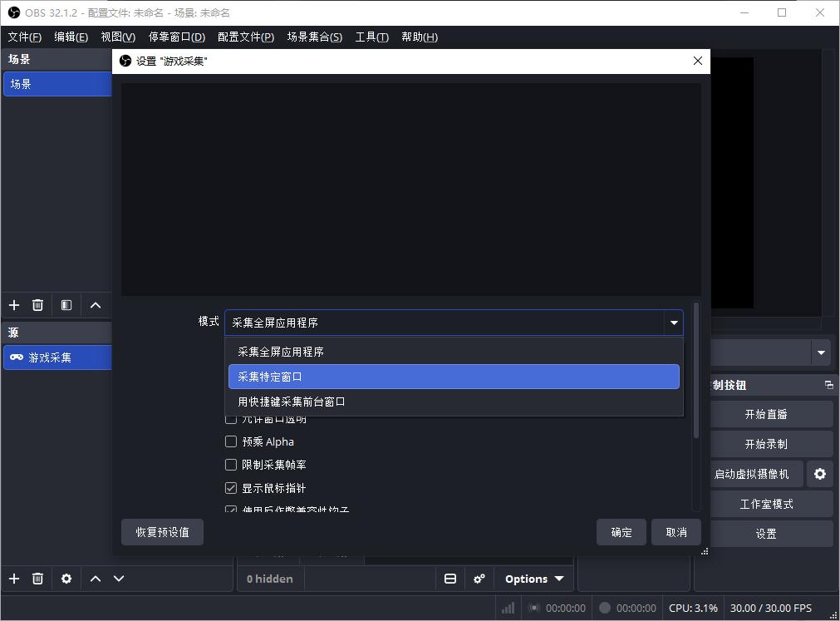Click the 开始录制 button
This screenshot has width=840, height=621.
pyautogui.click(x=771, y=444)
